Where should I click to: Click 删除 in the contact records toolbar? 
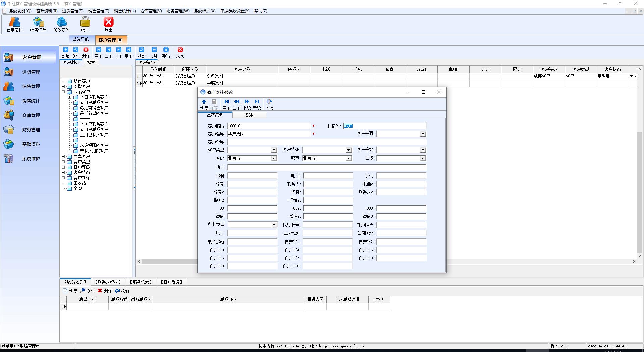105,291
